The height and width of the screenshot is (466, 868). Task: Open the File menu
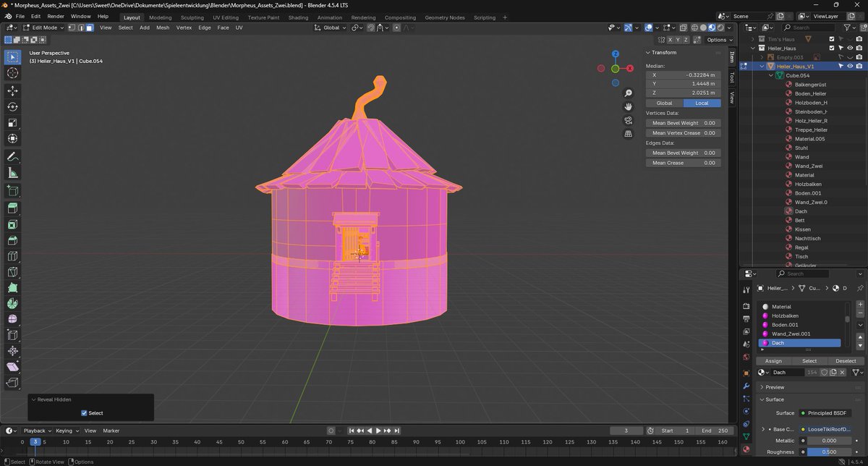[x=20, y=16]
